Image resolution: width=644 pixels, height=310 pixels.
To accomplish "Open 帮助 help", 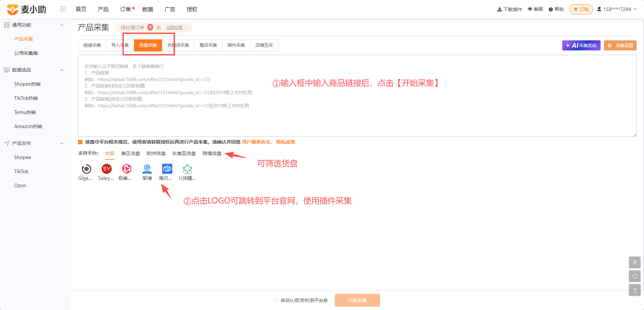I will pos(556,9).
